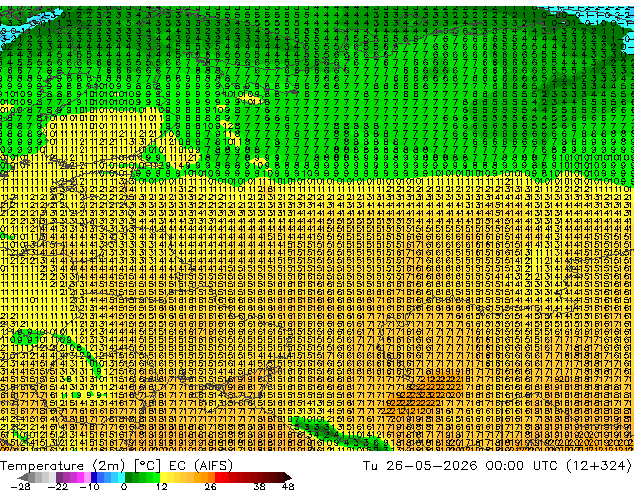This screenshot has height=490, width=634.
Task: Click the right arrow tip of the color bar
Action: 290,477
